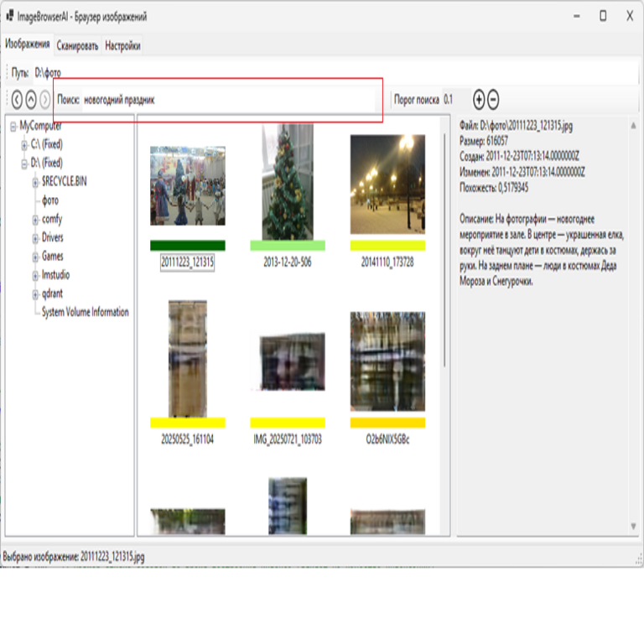Screen dimensions: 644x644
Task: Open the Настройки tab
Action: point(122,46)
